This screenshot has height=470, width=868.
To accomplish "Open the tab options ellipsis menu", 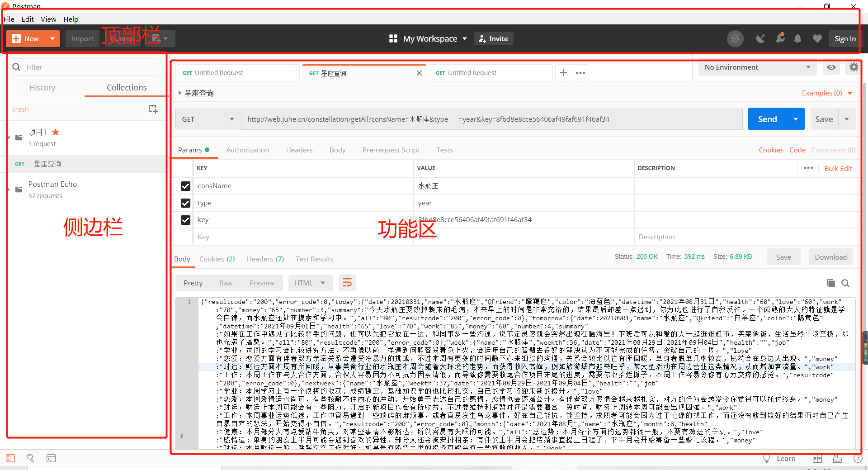I will pos(580,73).
